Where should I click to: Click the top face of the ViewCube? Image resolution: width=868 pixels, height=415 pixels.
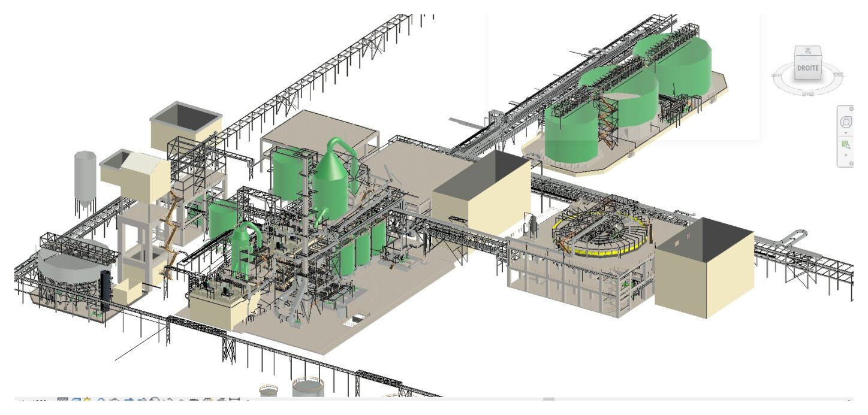coord(808,51)
